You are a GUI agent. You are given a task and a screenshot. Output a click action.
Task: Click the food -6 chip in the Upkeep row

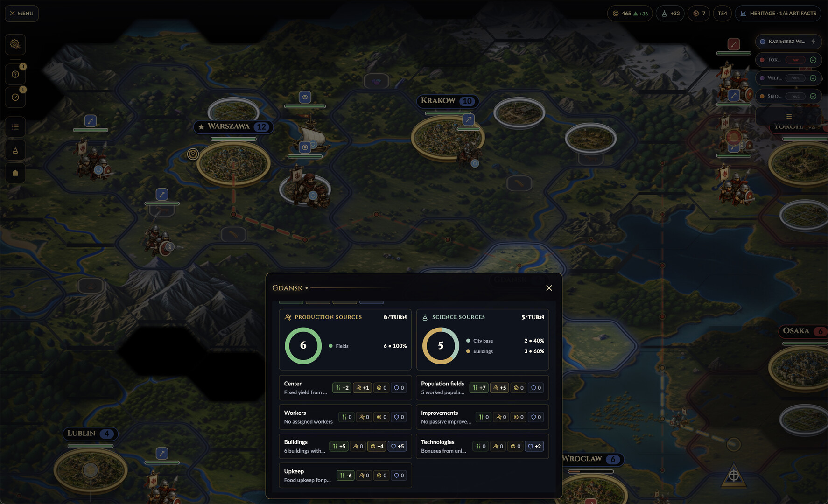(x=345, y=476)
